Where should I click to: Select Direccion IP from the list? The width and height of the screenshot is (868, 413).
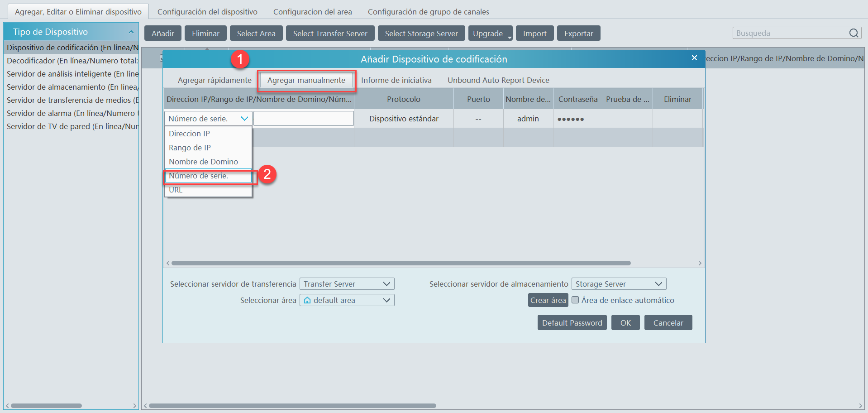click(190, 134)
